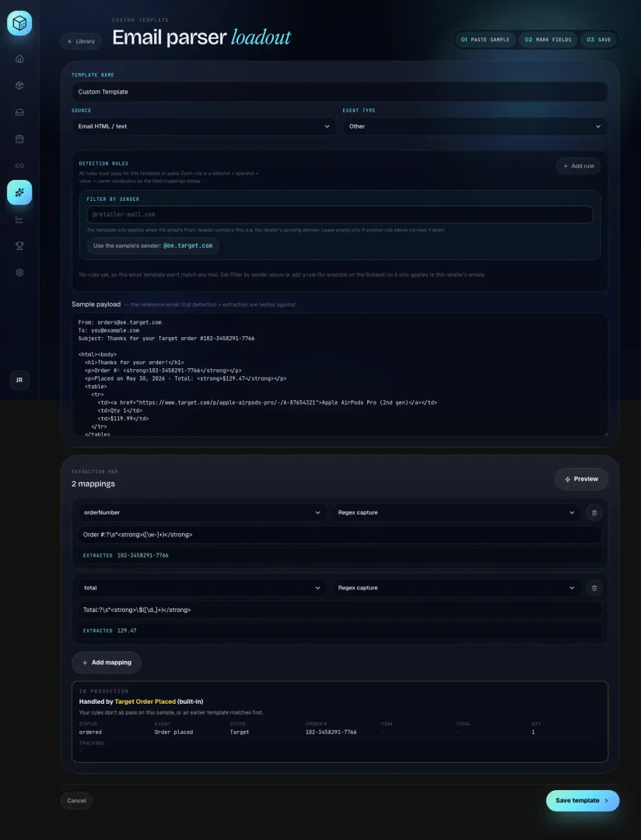Open the inbox sidebar icon
641x840 pixels.
19,113
